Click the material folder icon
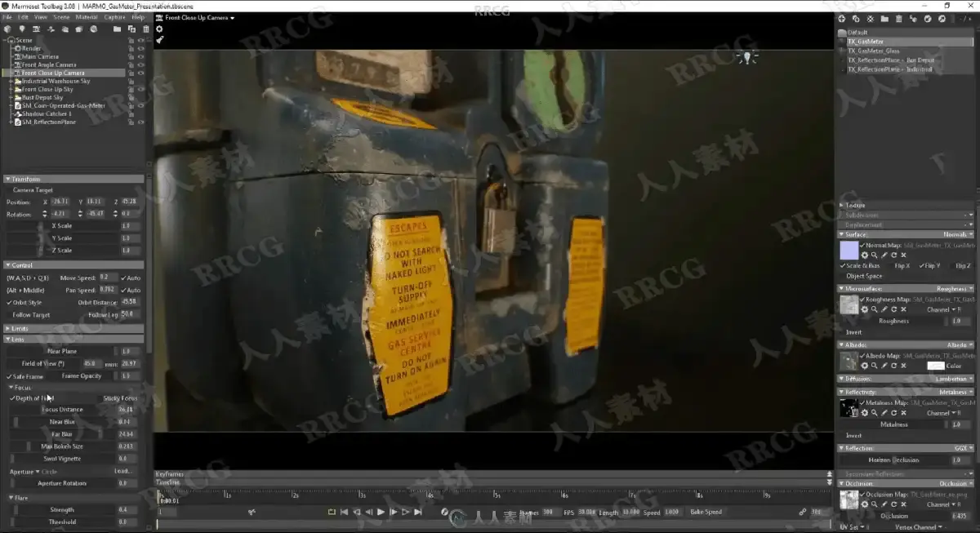The width and height of the screenshot is (980, 533). pos(884,19)
